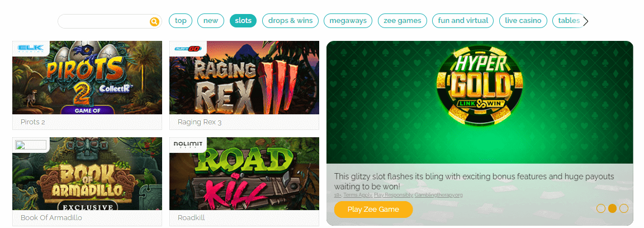Click the ELK Studios provider logo
644x228 pixels.
coord(31,49)
